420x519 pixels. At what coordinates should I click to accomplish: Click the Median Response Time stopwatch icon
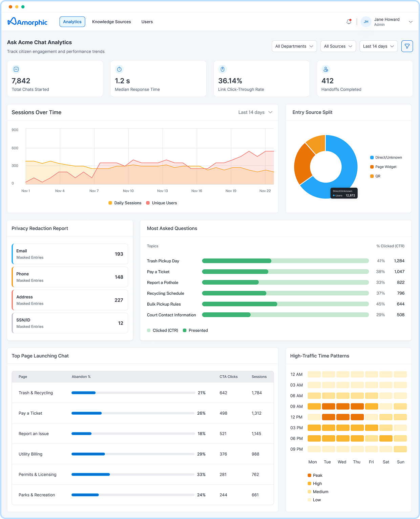tap(119, 69)
